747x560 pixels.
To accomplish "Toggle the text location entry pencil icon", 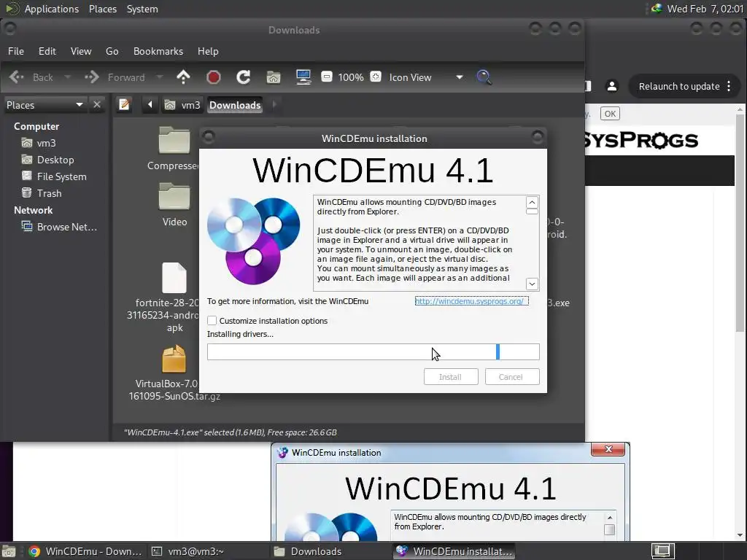I will (x=124, y=104).
